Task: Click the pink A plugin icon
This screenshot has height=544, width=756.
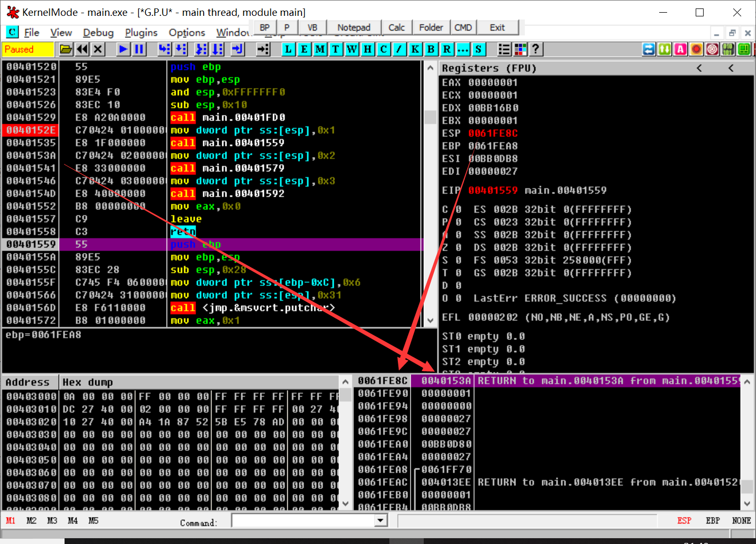Action: pos(681,49)
